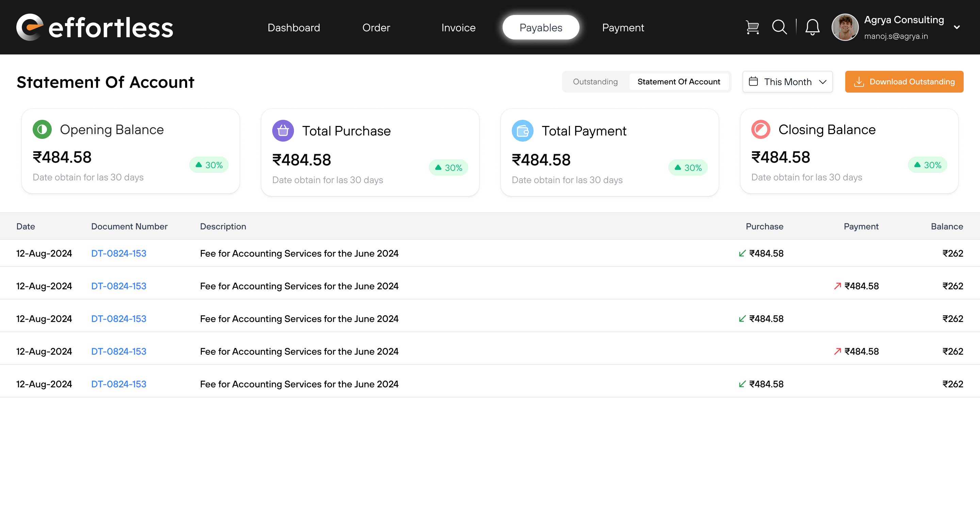Click the Total Payment wallet icon

[522, 131]
